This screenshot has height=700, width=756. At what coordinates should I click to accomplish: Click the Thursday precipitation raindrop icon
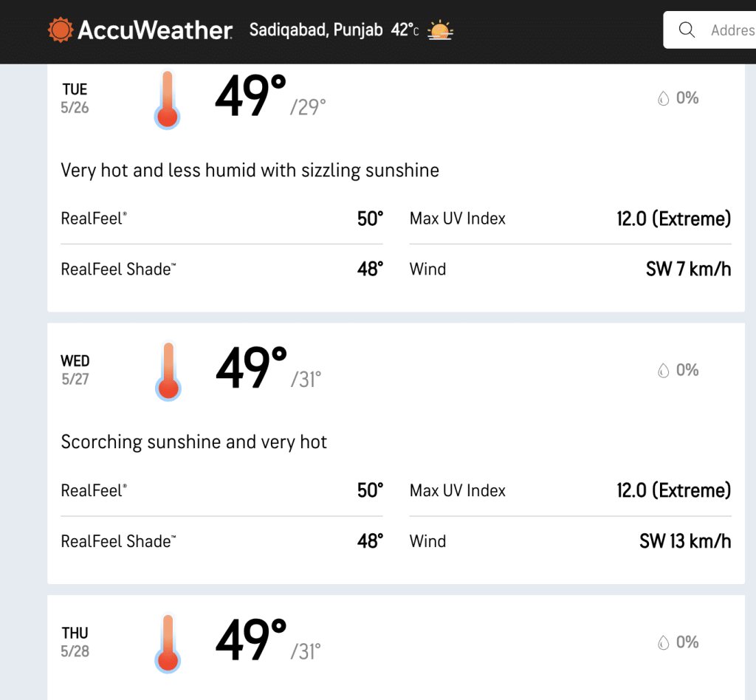[664, 642]
